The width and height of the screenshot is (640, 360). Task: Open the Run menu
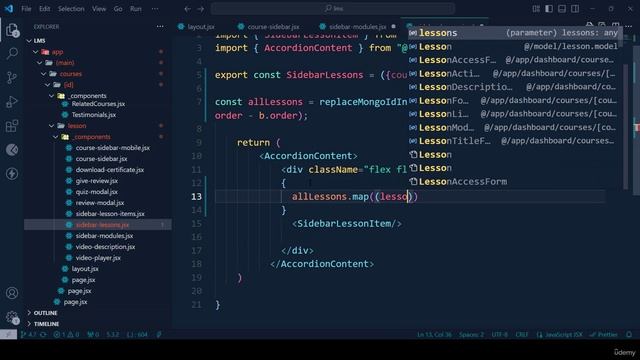(136, 9)
